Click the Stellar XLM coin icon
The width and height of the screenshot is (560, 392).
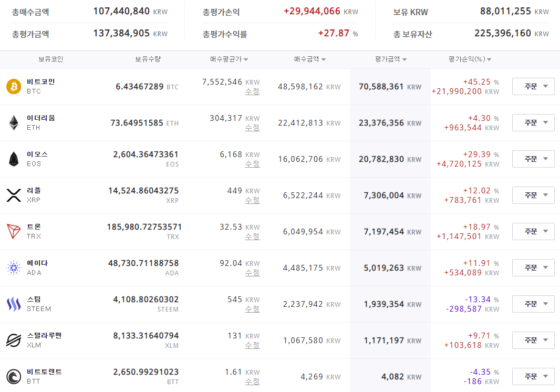pos(14,340)
